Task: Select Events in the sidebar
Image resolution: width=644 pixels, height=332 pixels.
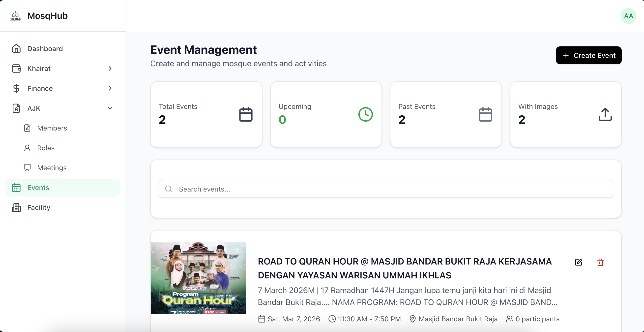Action: click(63, 187)
